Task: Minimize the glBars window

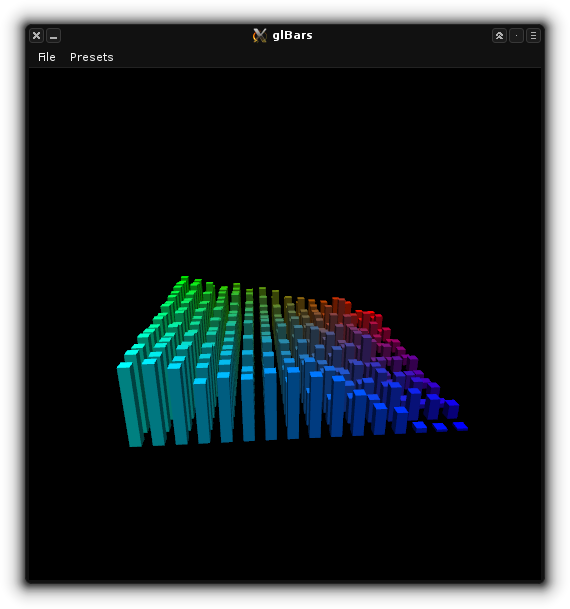Action: [x=54, y=36]
